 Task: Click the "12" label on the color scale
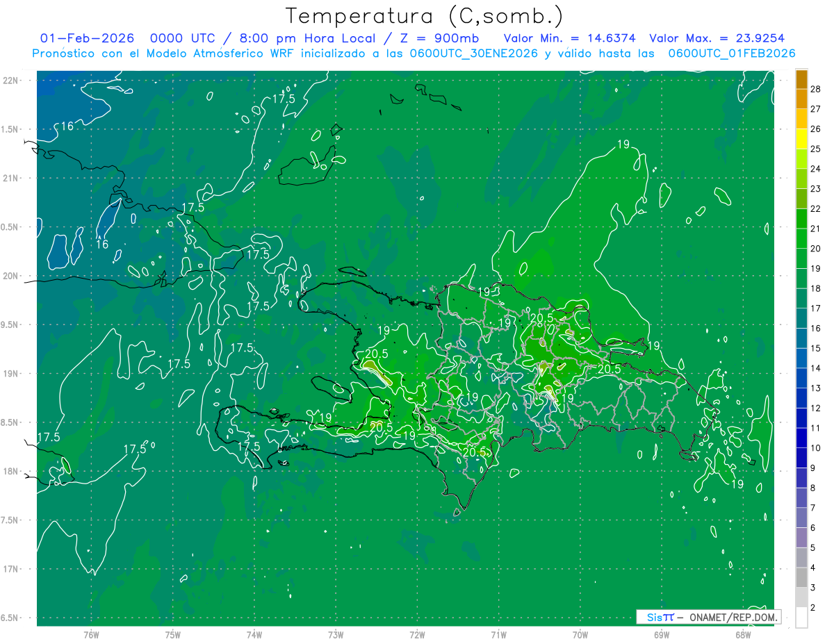click(816, 408)
